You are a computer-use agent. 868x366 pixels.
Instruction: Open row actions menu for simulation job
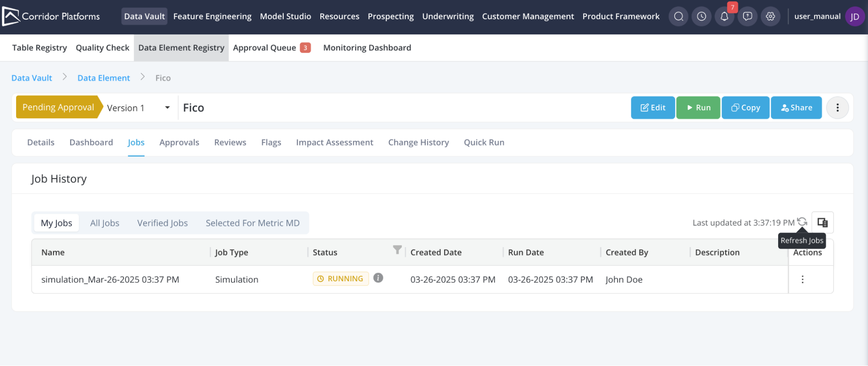[802, 279]
